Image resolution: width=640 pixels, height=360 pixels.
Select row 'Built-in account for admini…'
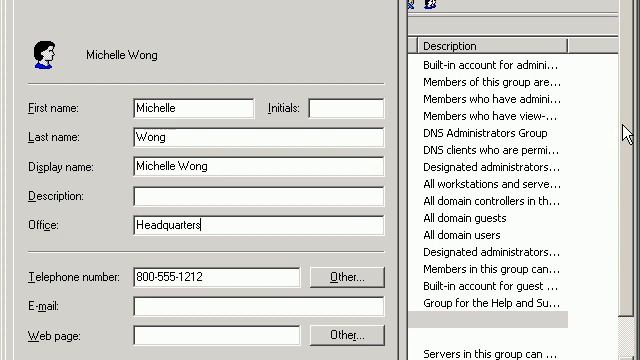coord(490,65)
